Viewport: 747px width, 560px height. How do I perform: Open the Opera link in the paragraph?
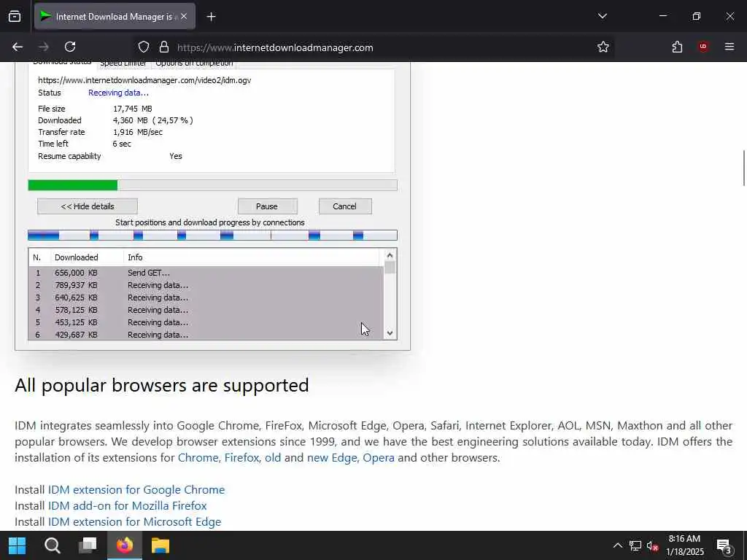point(379,458)
